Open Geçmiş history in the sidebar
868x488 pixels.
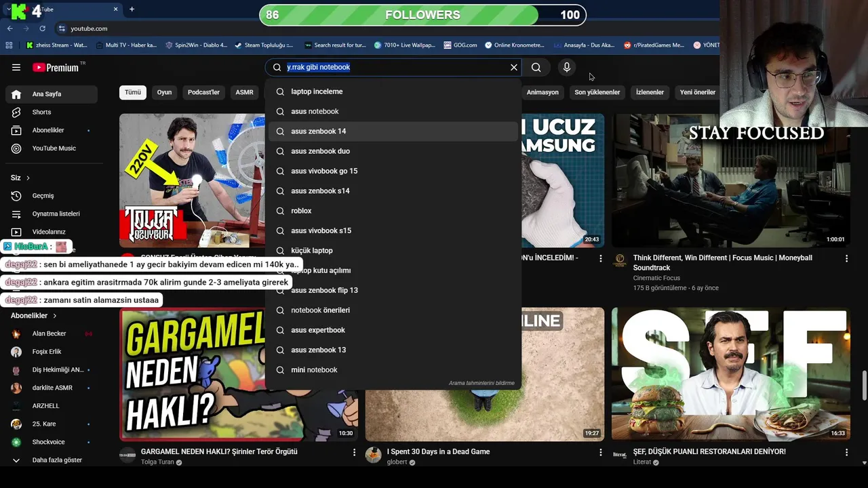[52, 196]
